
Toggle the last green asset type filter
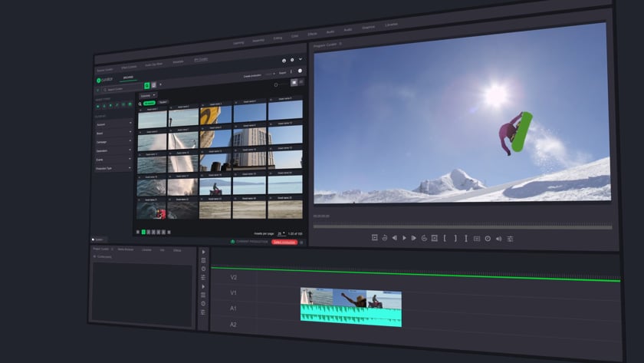point(130,105)
